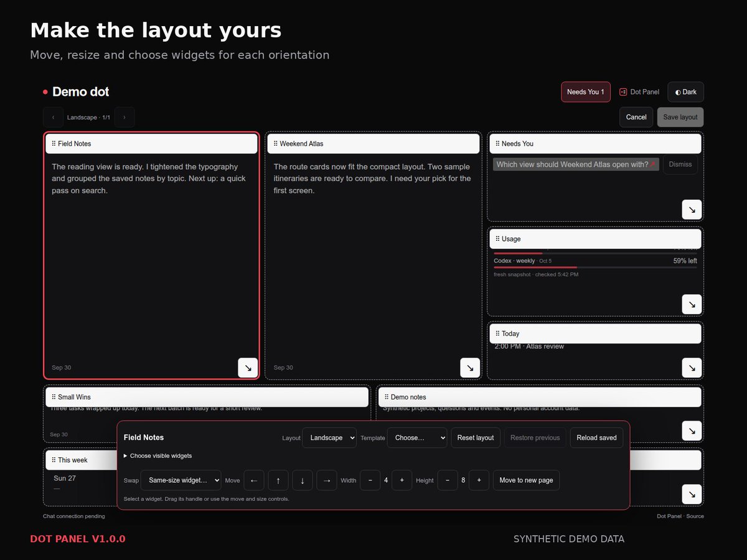
Task: Click the Codex weekly usage progress bar
Action: (x=595, y=268)
